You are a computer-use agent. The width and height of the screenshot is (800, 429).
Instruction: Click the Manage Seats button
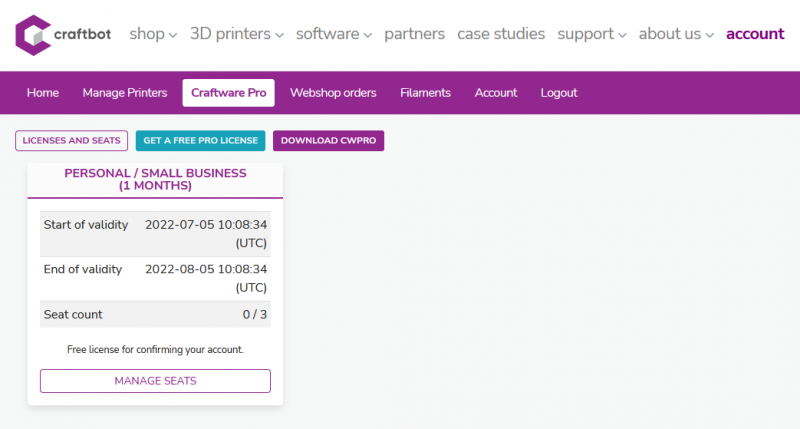tap(155, 381)
